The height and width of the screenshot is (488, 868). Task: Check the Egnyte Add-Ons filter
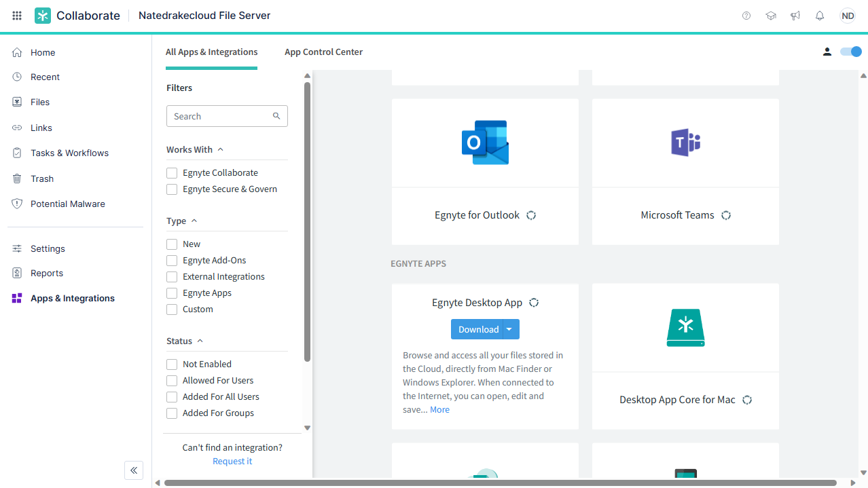[172, 261]
